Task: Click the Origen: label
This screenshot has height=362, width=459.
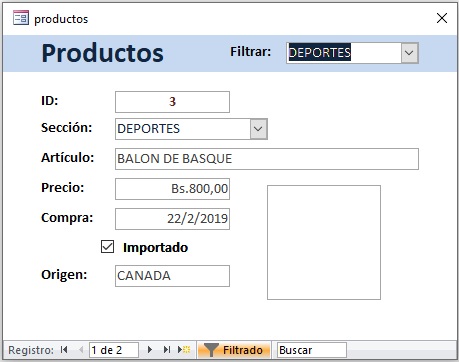Action: (64, 275)
